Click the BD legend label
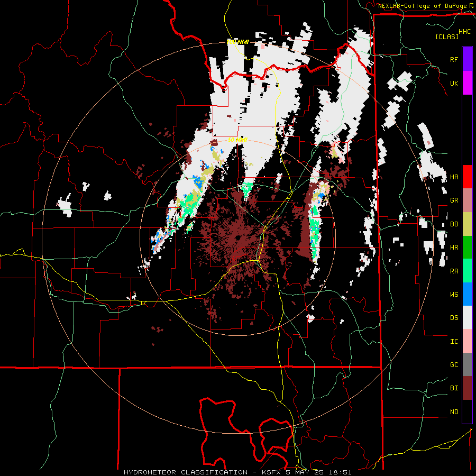 454,224
